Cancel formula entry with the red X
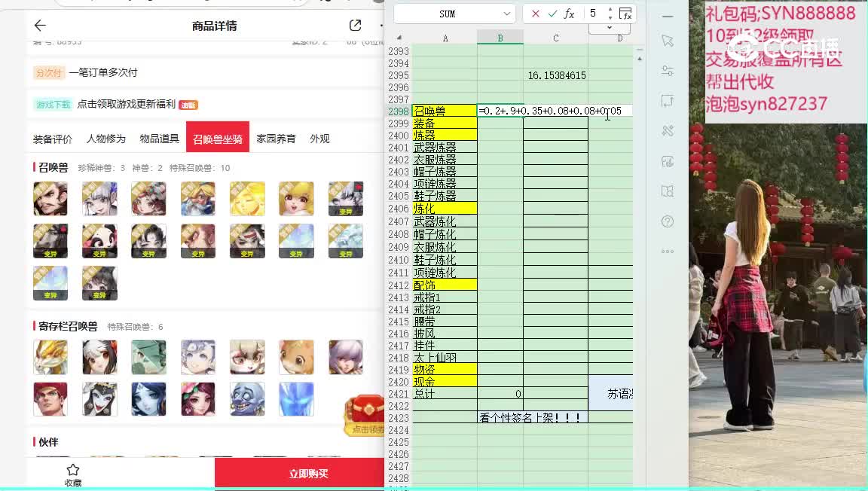This screenshot has height=491, width=868. (535, 14)
